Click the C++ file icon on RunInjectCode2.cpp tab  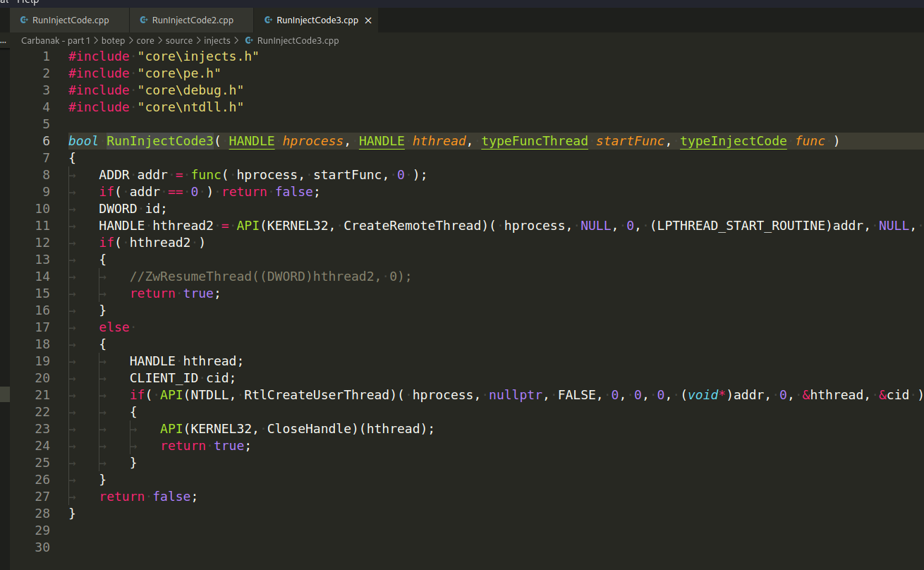[144, 20]
